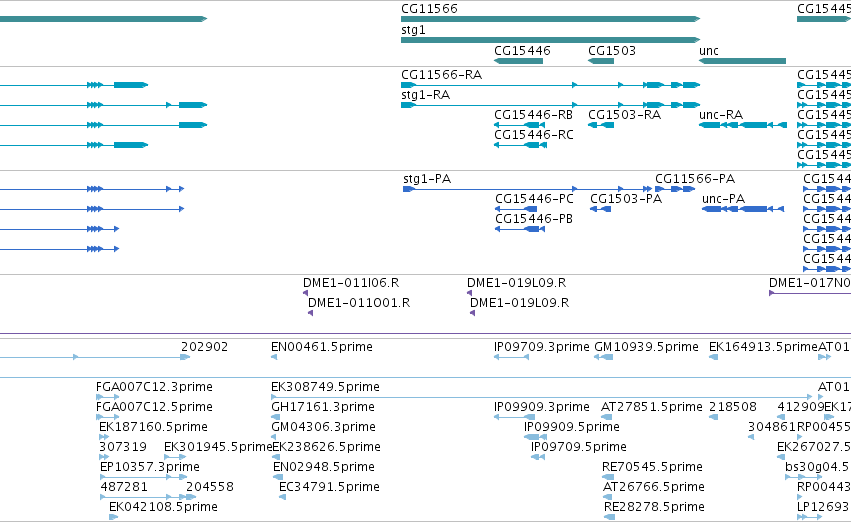Select the GH17161.3prime EST label
Viewport: 851px width, 522px height.
click(323, 408)
